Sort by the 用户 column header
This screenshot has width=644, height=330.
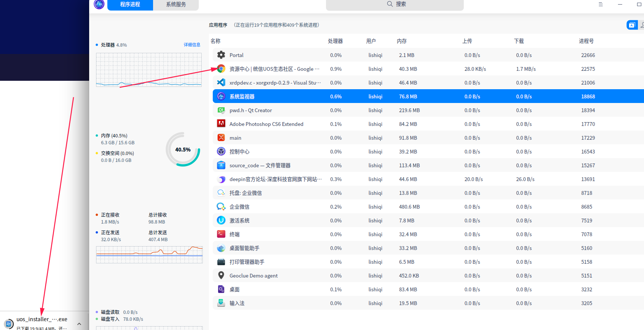coord(371,41)
